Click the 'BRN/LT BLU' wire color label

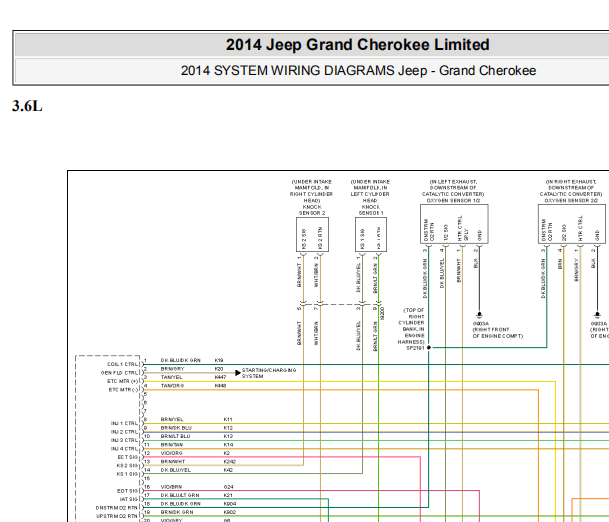coord(175,436)
